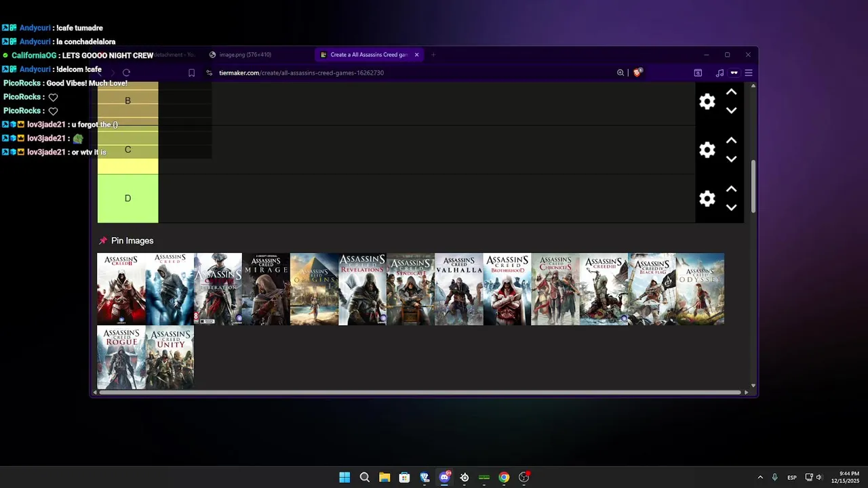Select Assassin's Creed Rogue cover
The image size is (868, 488).
121,357
